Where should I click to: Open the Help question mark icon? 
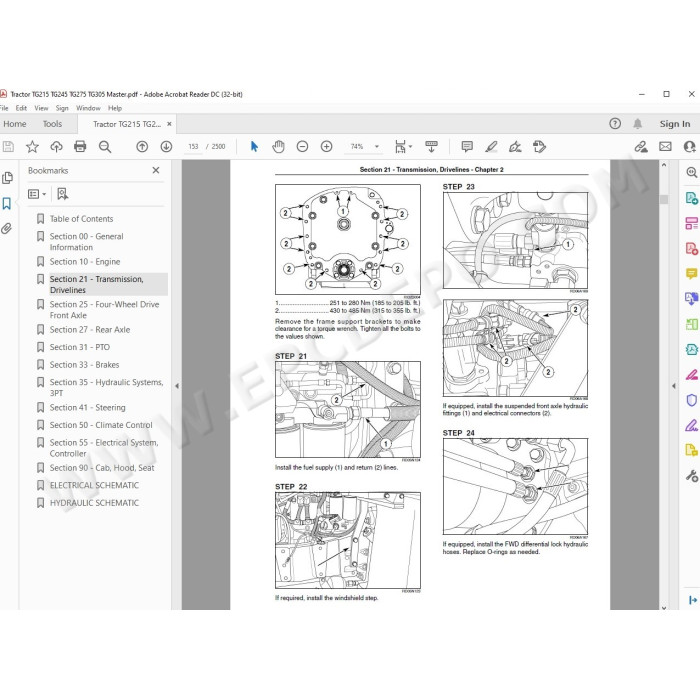pos(615,124)
